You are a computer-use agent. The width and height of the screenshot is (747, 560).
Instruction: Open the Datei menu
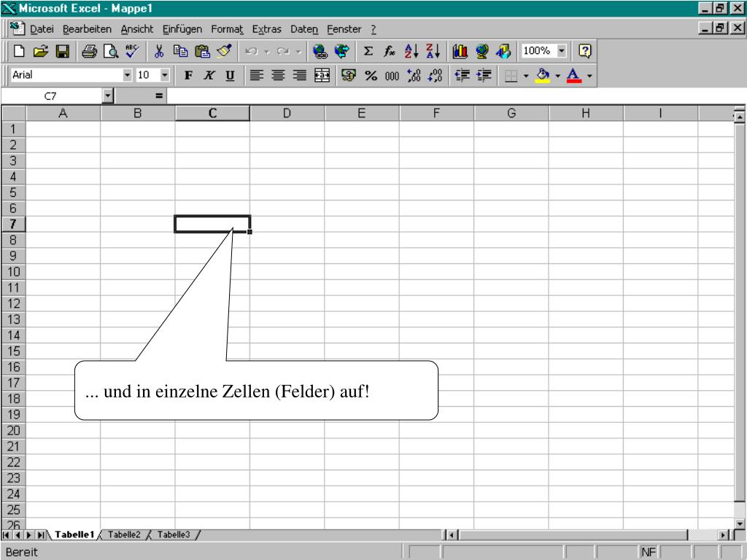coord(42,29)
